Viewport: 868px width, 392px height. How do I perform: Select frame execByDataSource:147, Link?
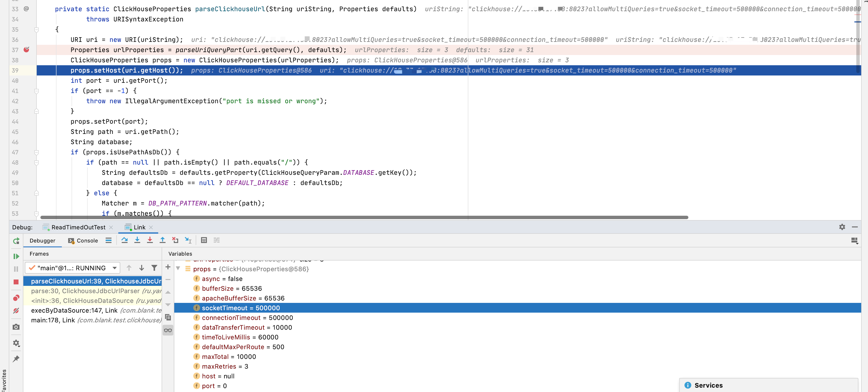click(x=93, y=311)
